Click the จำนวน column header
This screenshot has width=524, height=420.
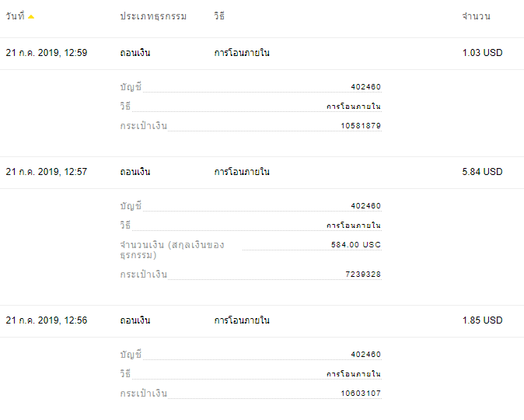coord(477,16)
